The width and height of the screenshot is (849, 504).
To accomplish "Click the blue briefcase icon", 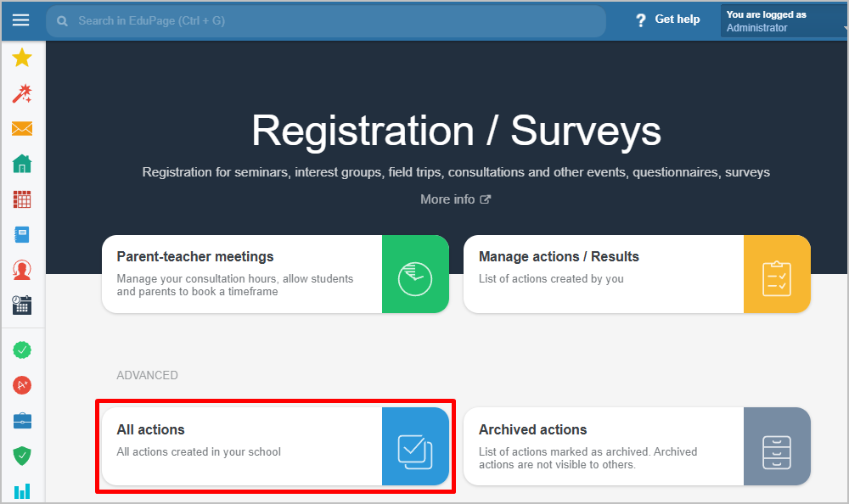I will (22, 421).
